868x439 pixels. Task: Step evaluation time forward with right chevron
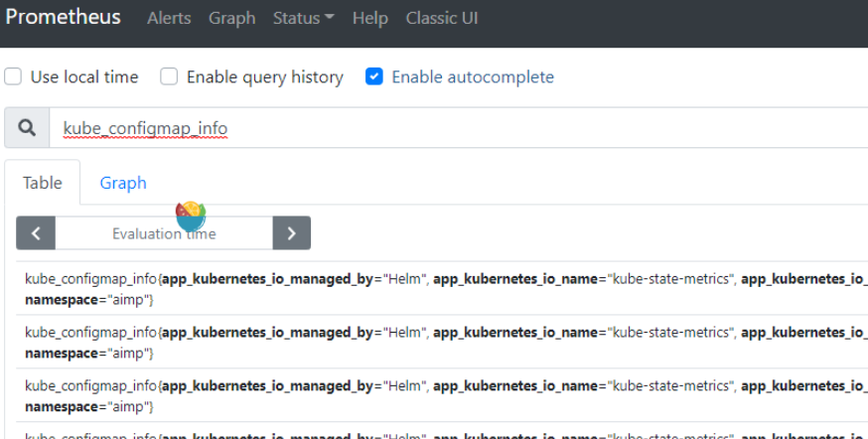click(x=292, y=233)
